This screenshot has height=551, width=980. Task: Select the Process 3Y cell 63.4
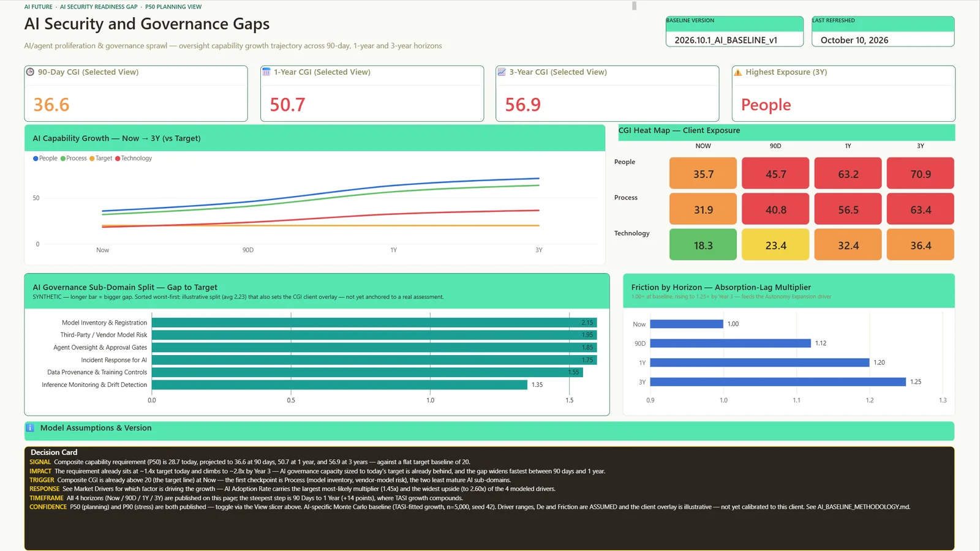click(x=921, y=209)
